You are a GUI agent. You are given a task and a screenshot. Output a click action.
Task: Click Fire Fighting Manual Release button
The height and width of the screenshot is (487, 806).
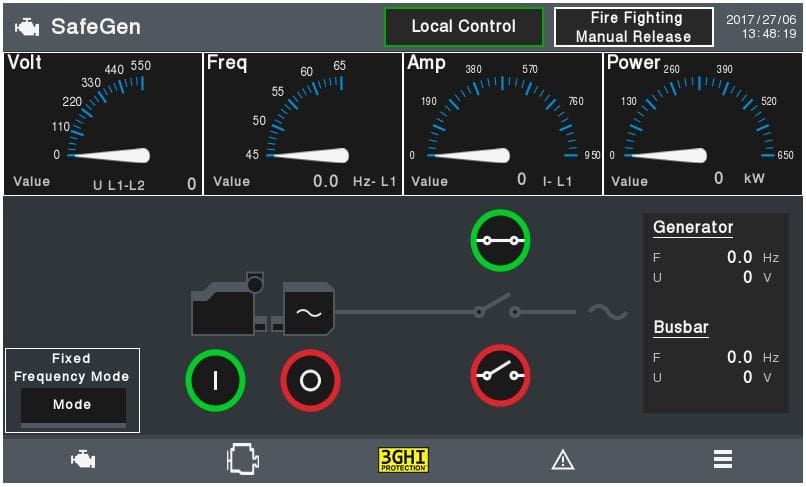[634, 27]
